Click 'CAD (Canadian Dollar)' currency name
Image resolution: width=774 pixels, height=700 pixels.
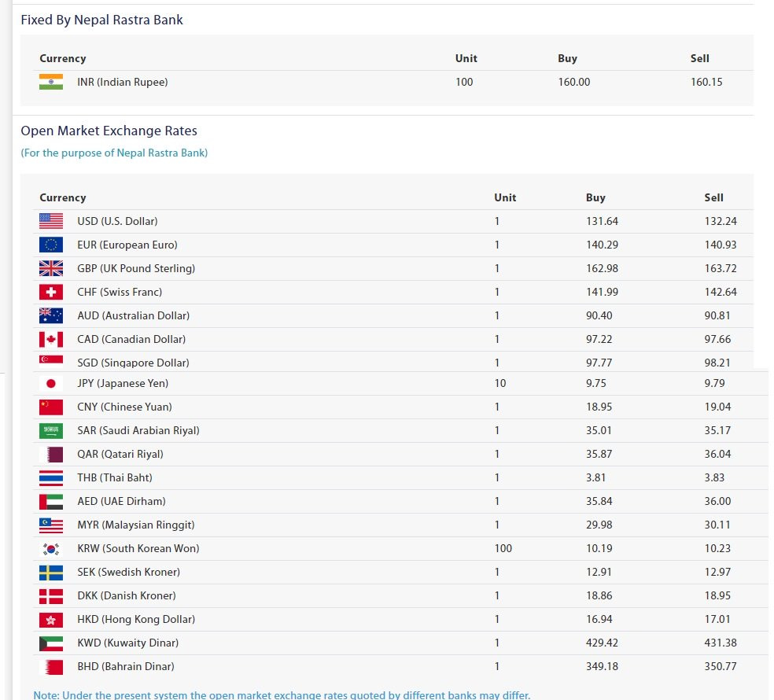(131, 339)
